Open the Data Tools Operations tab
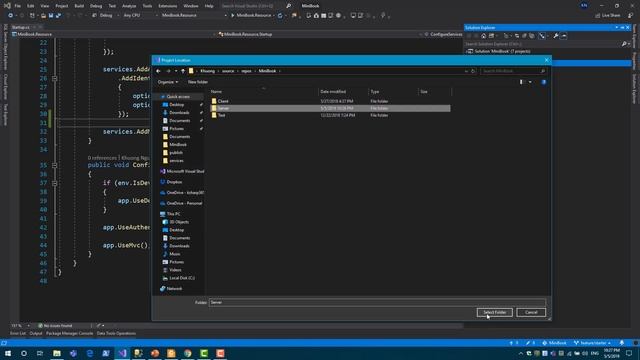 point(116,333)
